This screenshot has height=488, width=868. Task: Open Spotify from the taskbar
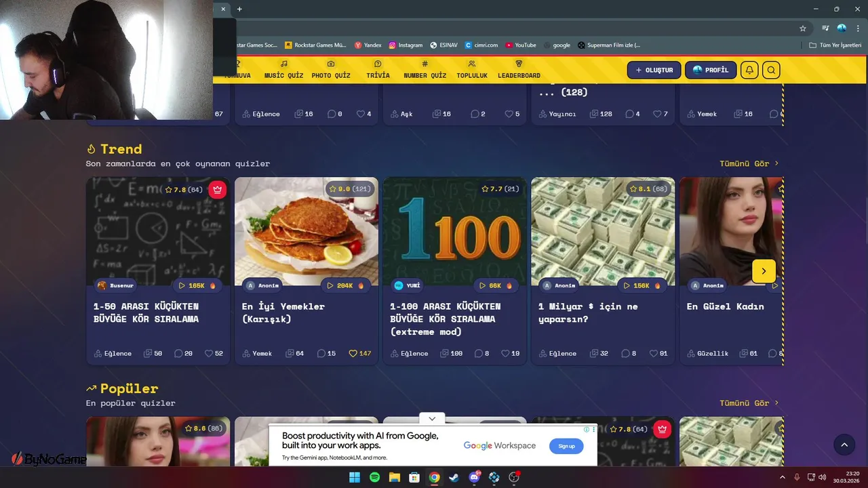pyautogui.click(x=375, y=477)
